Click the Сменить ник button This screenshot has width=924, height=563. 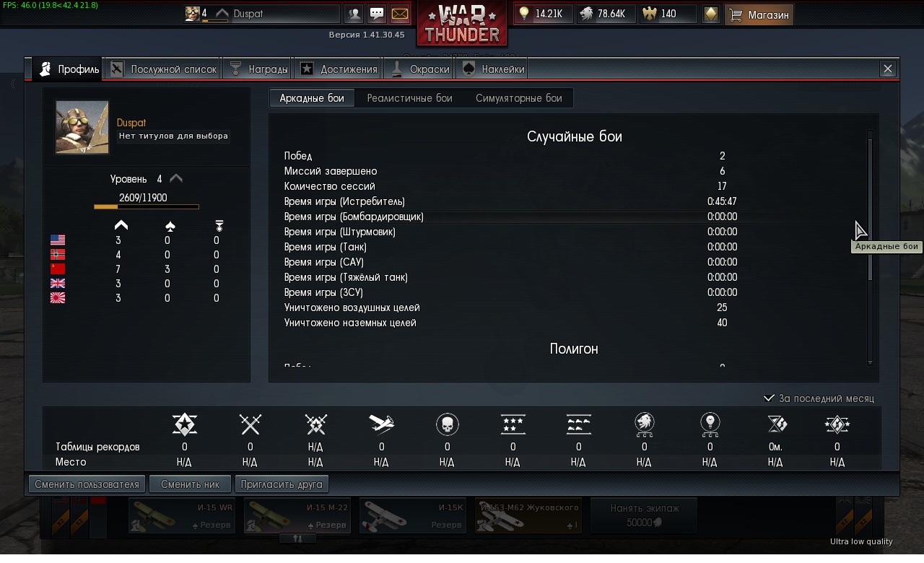(190, 484)
